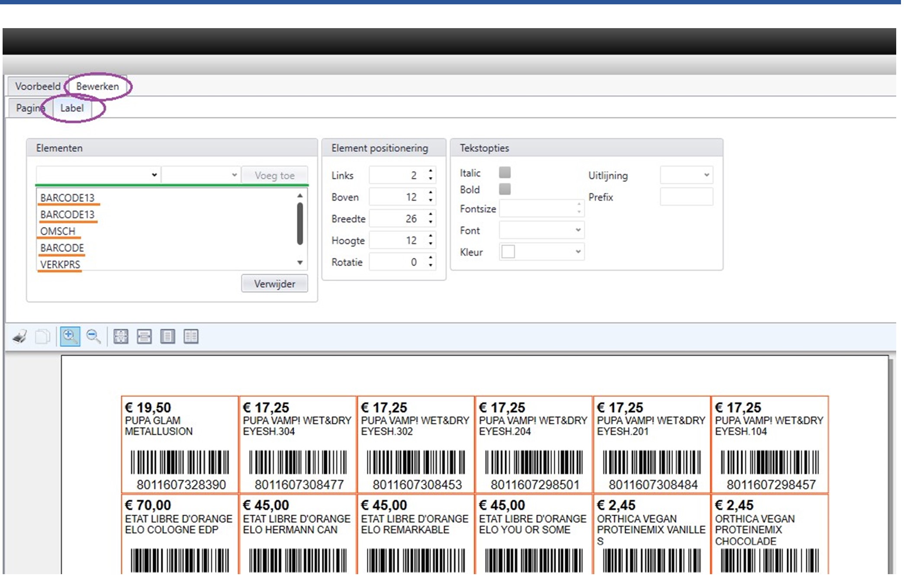Select the zoom out magnifier

93,336
